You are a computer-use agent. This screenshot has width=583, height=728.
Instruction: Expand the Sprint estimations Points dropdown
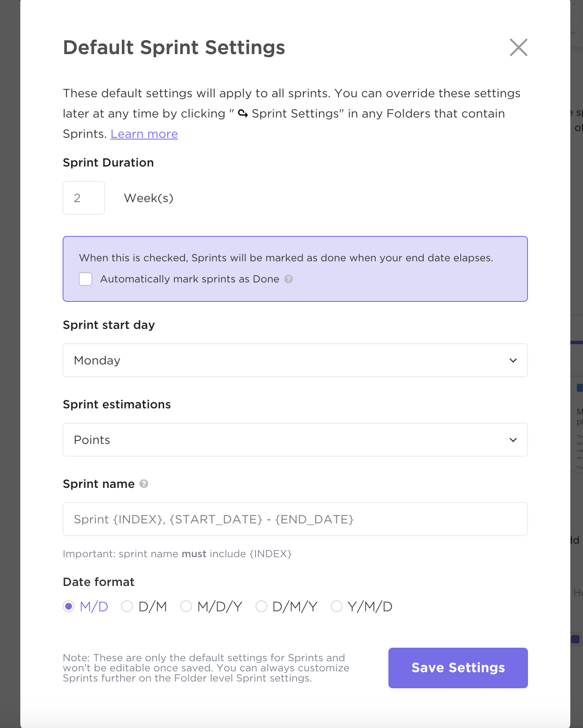click(295, 440)
